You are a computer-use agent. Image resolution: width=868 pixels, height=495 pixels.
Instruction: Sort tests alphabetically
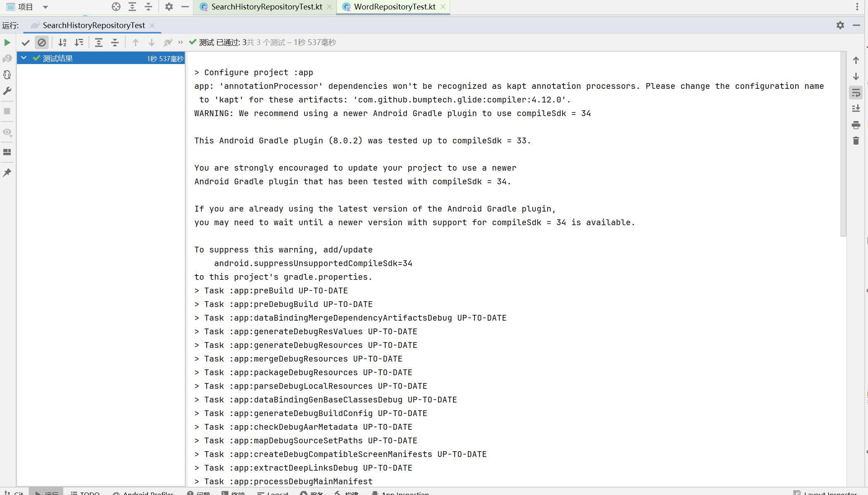click(x=62, y=43)
